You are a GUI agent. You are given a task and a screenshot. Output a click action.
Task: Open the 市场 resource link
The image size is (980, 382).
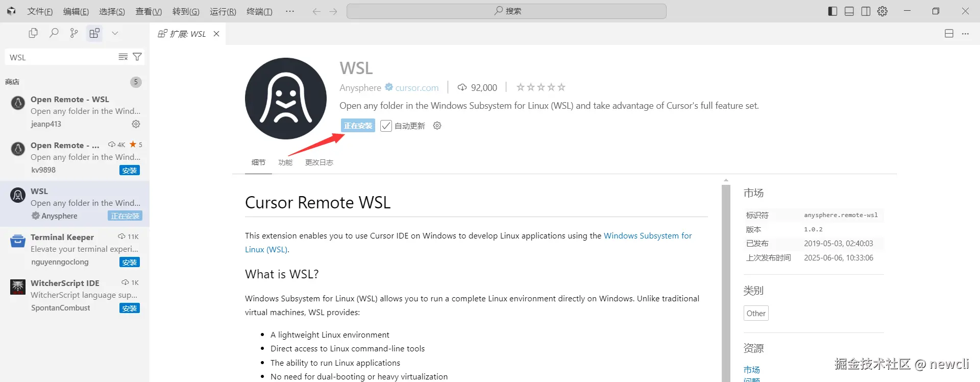[751, 370]
